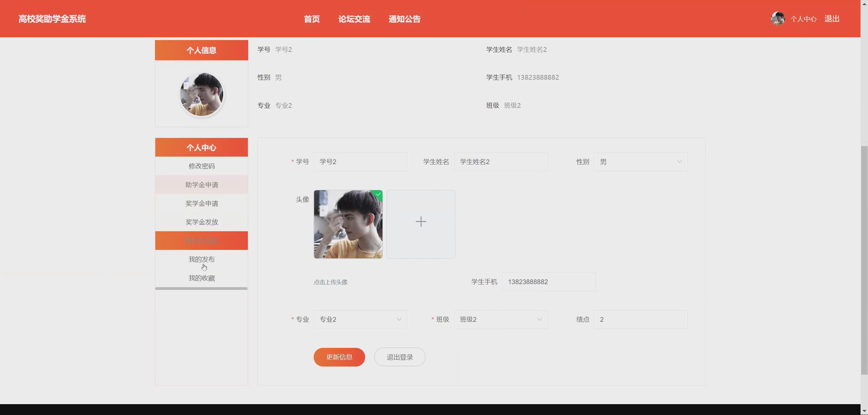Click the round profile photo in 个人信息
The image size is (868, 415).
201,94
